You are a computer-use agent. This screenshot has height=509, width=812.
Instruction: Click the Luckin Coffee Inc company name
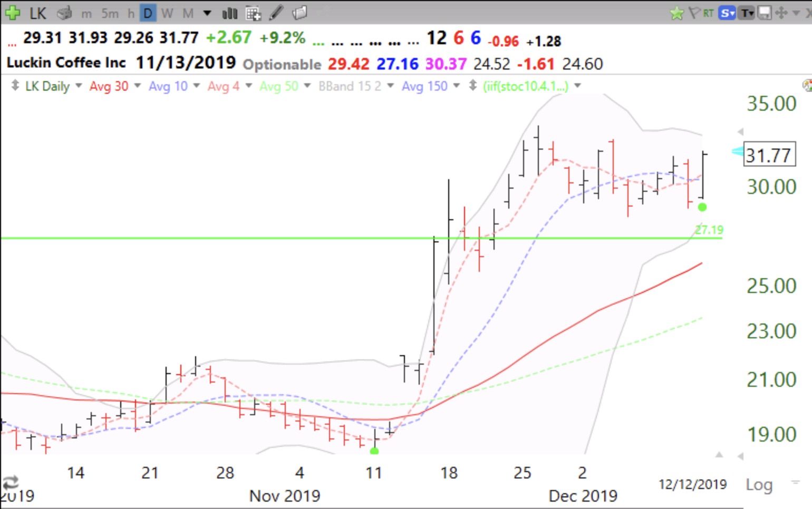pyautogui.click(x=66, y=63)
